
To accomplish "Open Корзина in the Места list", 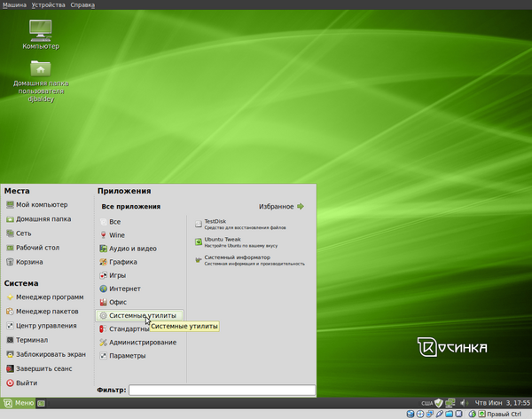I will coord(29,262).
